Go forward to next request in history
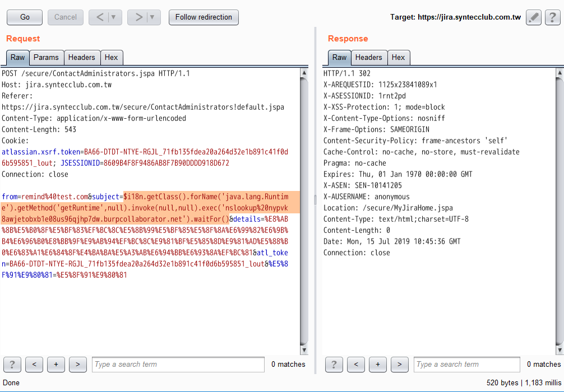The image size is (564, 392). (x=138, y=17)
